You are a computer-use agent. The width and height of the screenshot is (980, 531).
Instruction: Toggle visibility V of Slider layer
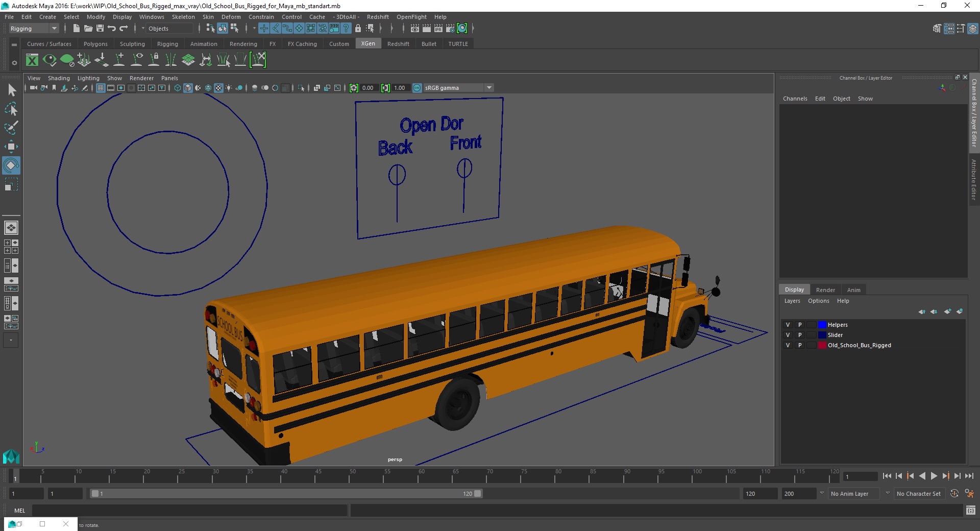tap(788, 335)
